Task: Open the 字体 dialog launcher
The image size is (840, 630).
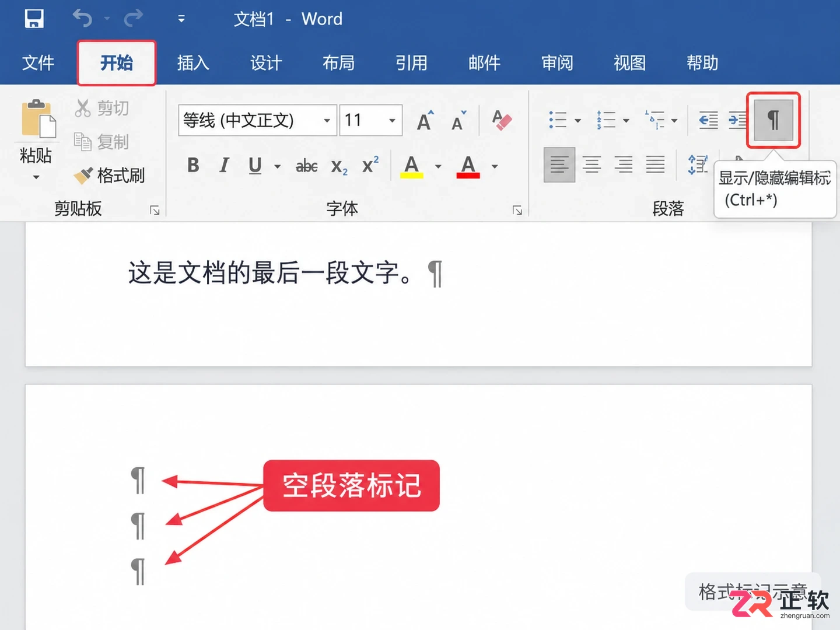Action: [x=517, y=210]
